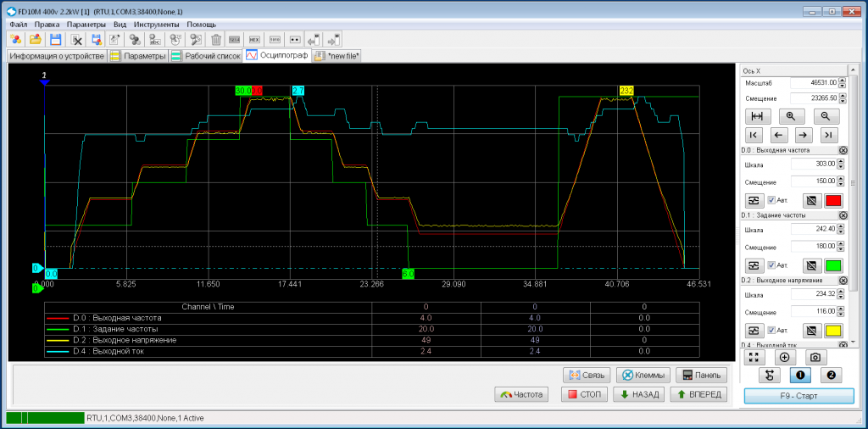Toggle Авт. checkbox for D.2 Выходное напряжение
Screen dimensions: 868x429
coord(771,331)
